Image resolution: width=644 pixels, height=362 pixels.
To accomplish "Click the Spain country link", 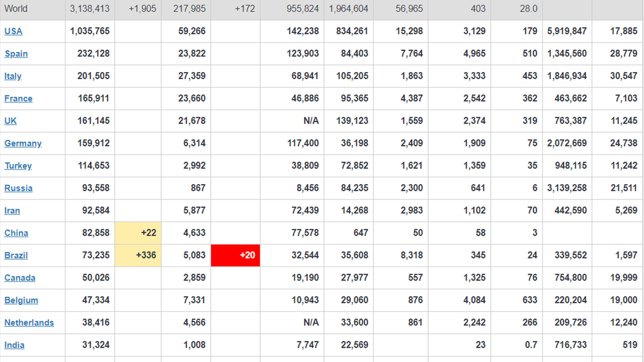I will (16, 54).
